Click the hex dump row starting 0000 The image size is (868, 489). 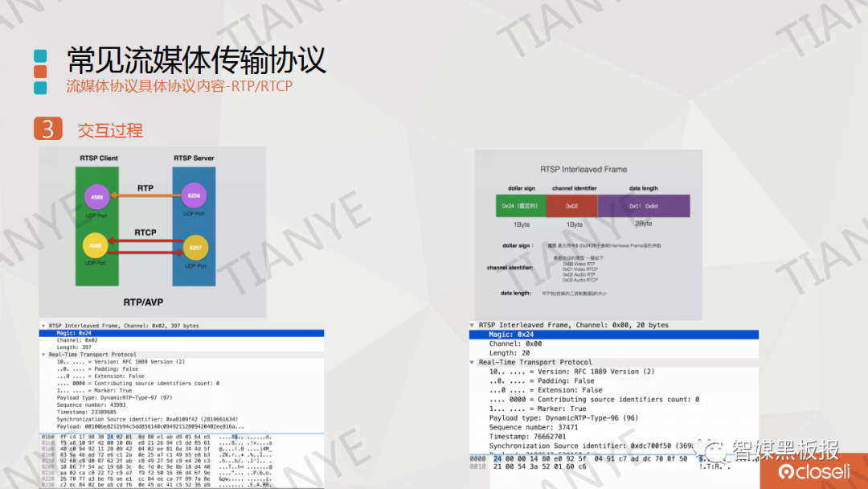click(614, 459)
